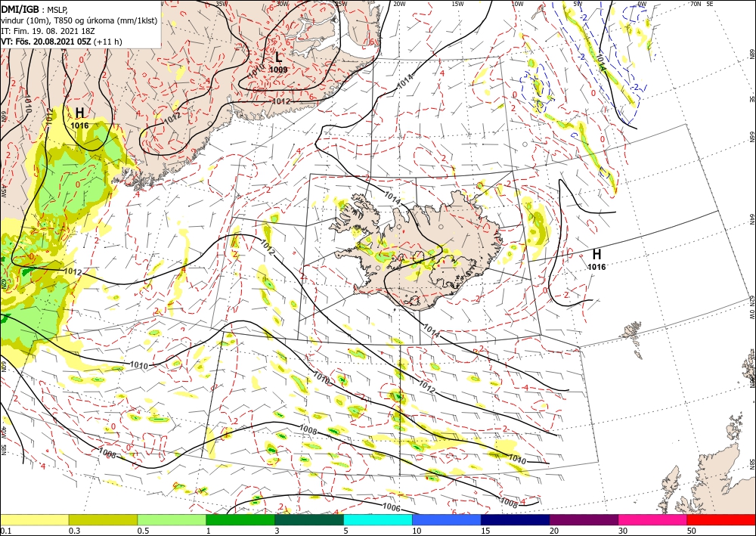
Task: Click the light green 0.5–1 legend swatch
Action: pyautogui.click(x=172, y=520)
